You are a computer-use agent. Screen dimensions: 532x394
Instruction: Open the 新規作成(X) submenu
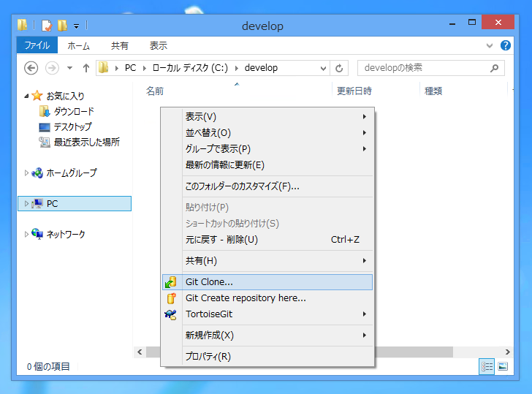click(x=267, y=336)
